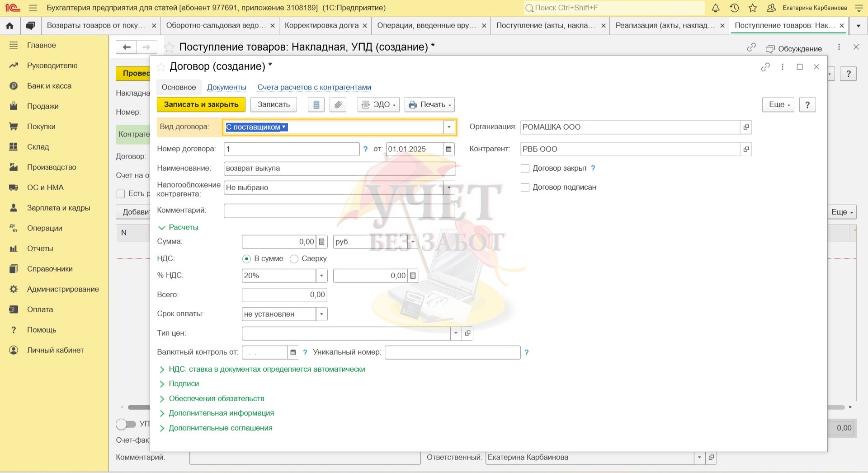The height and width of the screenshot is (473, 868).
Task: Click the Наименование input field
Action: pyautogui.click(x=339, y=169)
